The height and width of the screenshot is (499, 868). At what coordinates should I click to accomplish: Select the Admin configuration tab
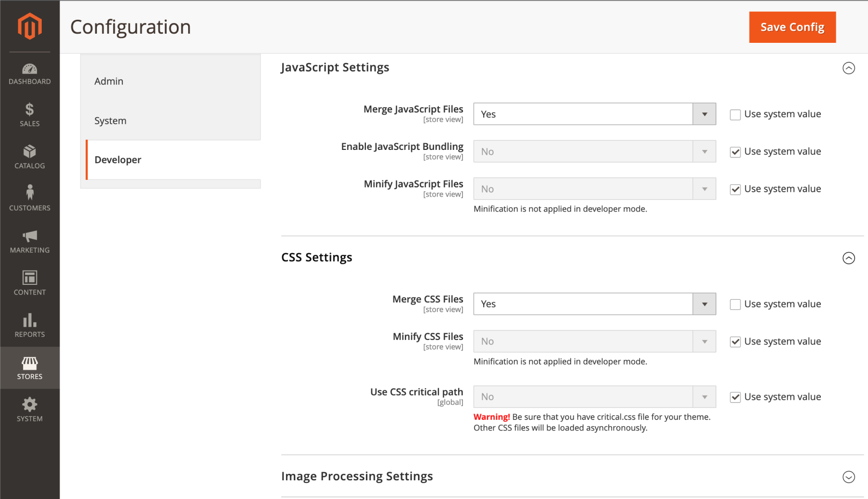(x=109, y=81)
